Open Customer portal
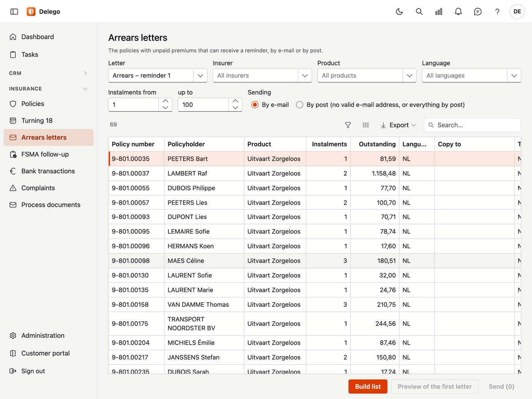The height and width of the screenshot is (399, 532). tap(49, 353)
